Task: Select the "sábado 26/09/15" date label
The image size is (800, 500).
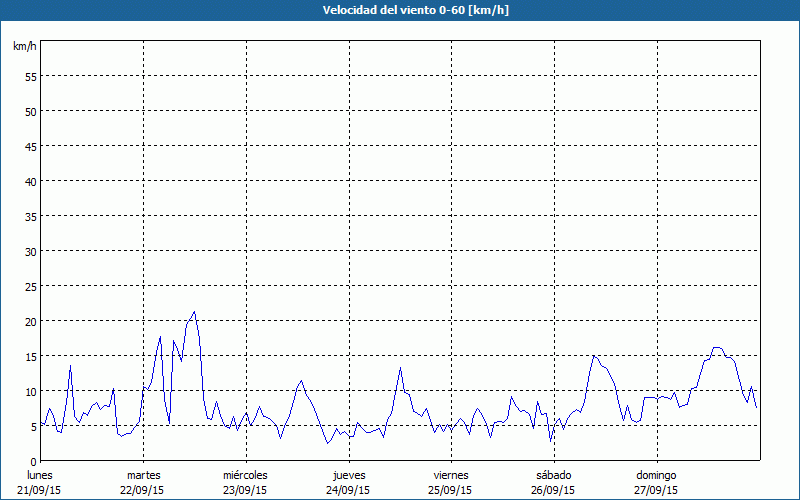Action: pos(553,482)
